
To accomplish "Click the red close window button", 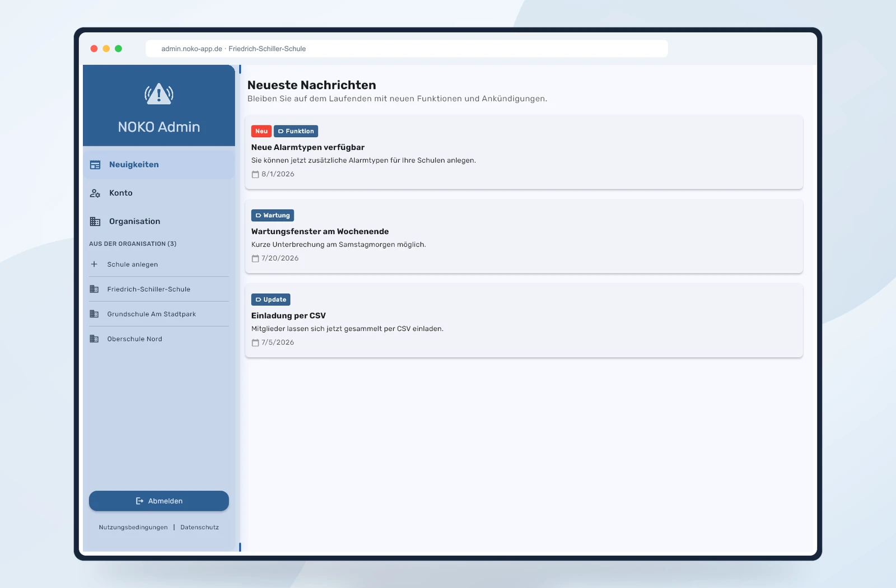I will (94, 49).
